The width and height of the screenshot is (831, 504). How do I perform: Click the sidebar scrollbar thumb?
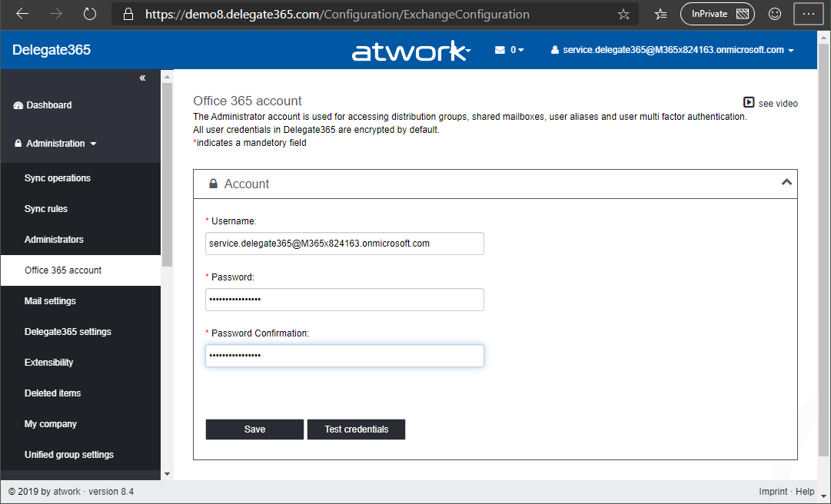pyautogui.click(x=167, y=174)
